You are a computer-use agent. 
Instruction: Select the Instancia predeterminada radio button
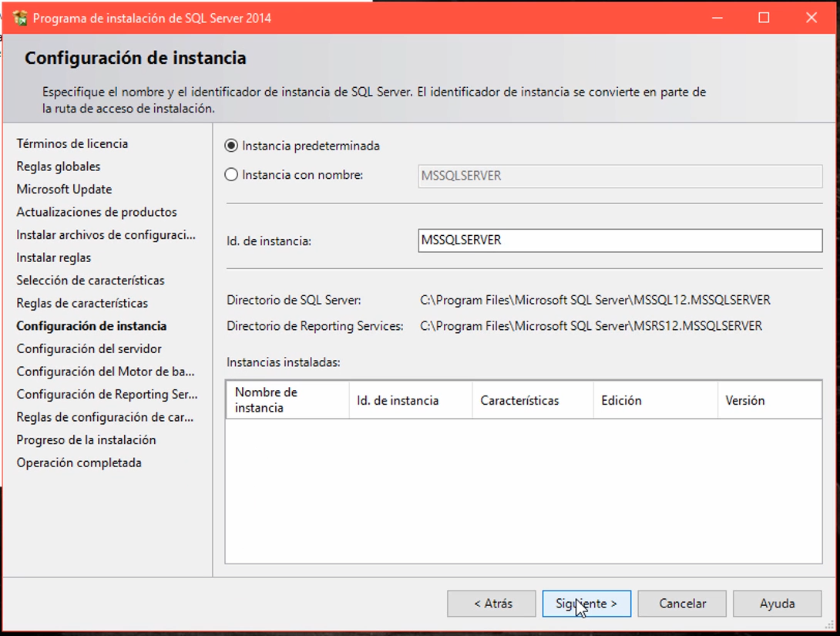point(230,144)
